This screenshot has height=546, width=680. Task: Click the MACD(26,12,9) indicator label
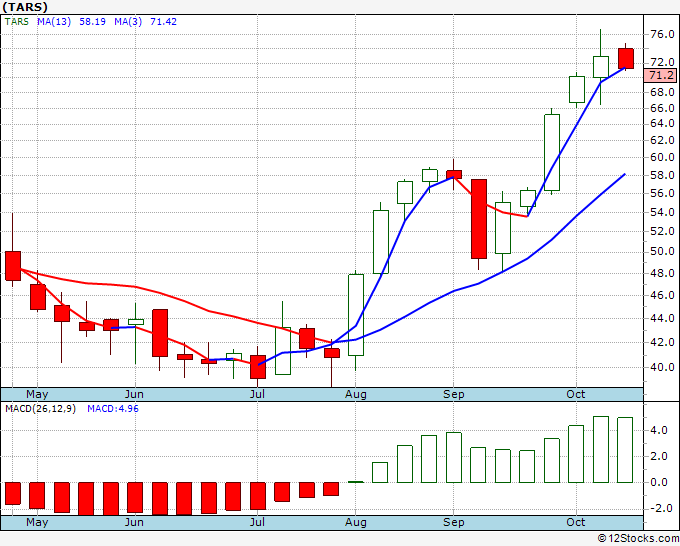(40, 409)
